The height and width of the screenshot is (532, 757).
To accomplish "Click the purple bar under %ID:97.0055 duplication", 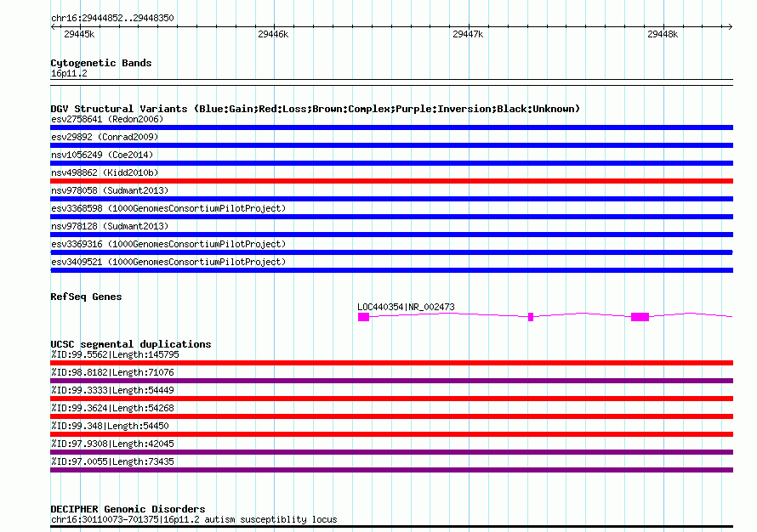I will point(391,470).
